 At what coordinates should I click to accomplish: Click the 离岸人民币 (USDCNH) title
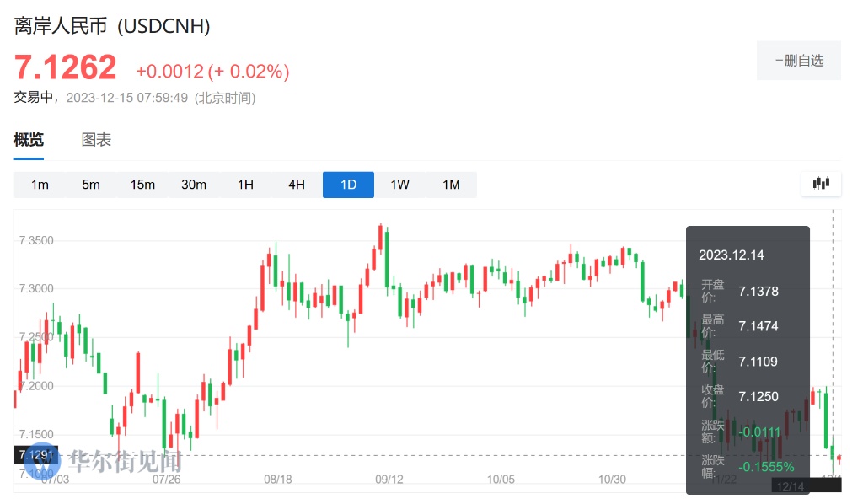coord(112,26)
